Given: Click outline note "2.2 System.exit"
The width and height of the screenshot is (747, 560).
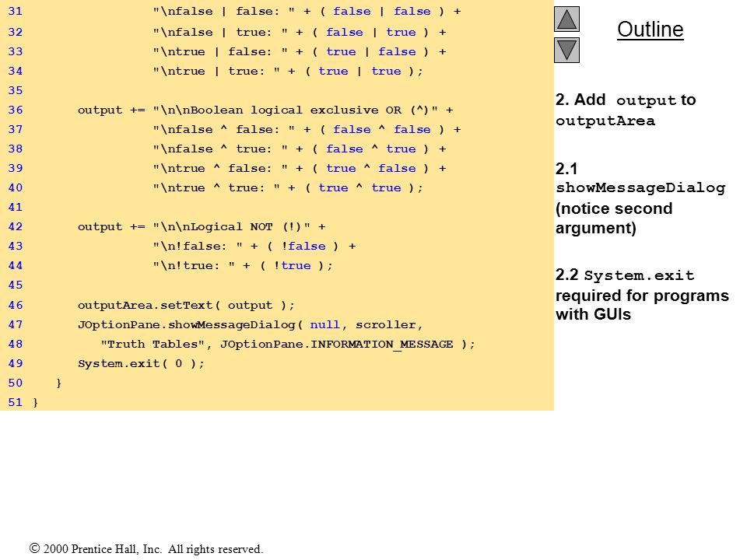Looking at the screenshot, I should [625, 275].
